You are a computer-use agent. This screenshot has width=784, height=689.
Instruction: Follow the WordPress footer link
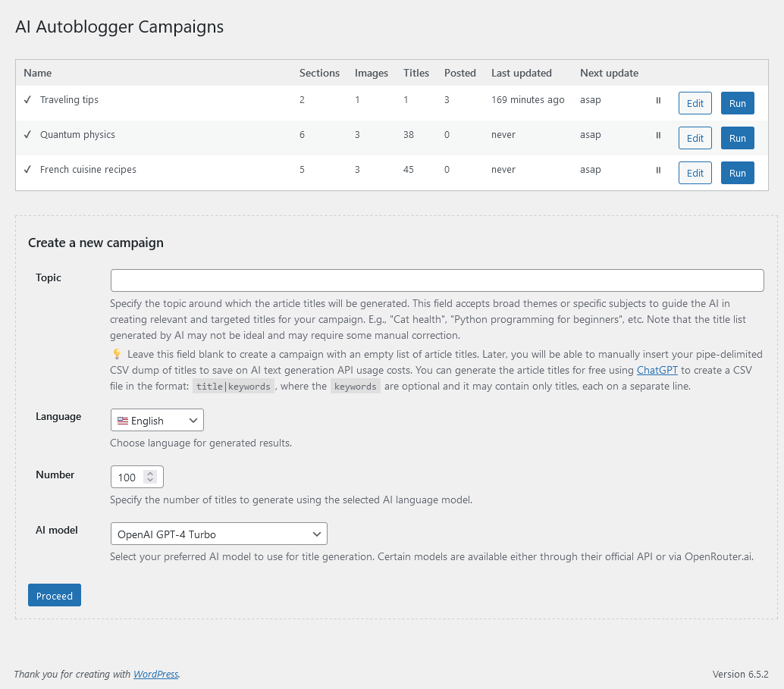click(x=155, y=674)
